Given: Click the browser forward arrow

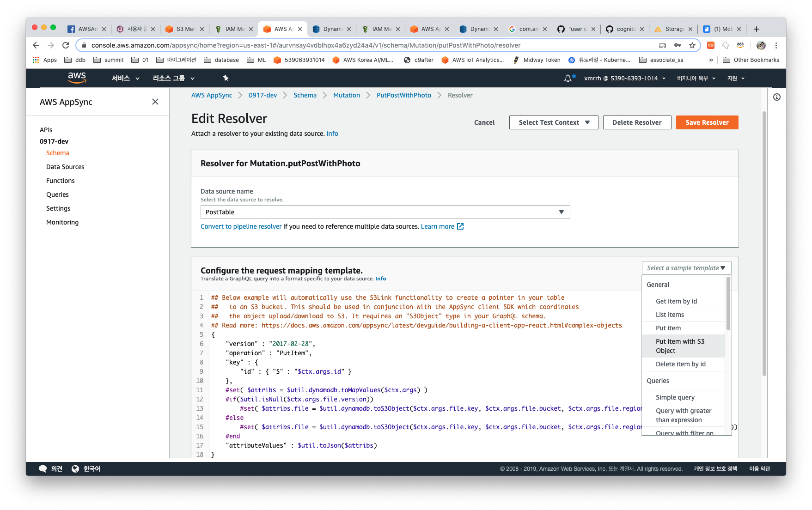Looking at the screenshot, I should pyautogui.click(x=51, y=45).
